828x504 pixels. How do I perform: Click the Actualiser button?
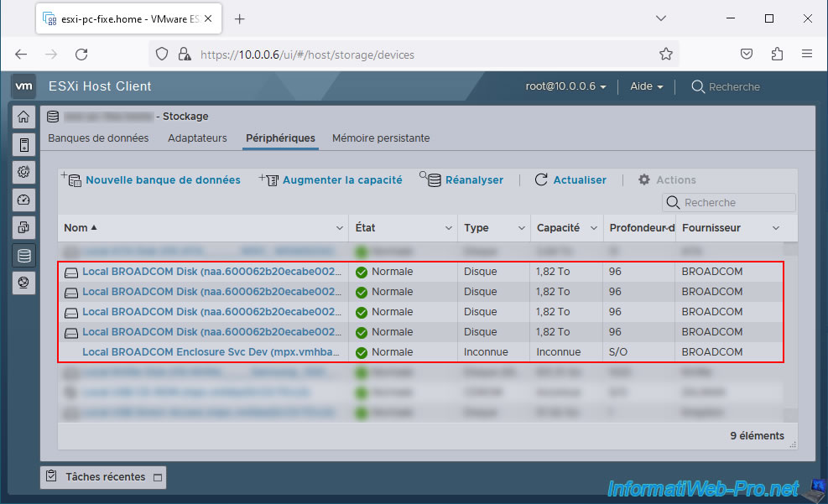pyautogui.click(x=580, y=180)
